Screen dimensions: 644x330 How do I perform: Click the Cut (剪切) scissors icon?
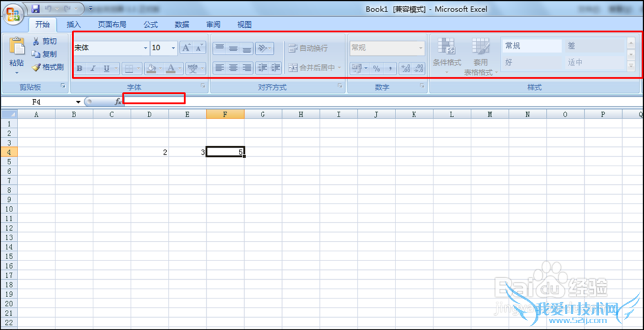[x=36, y=41]
